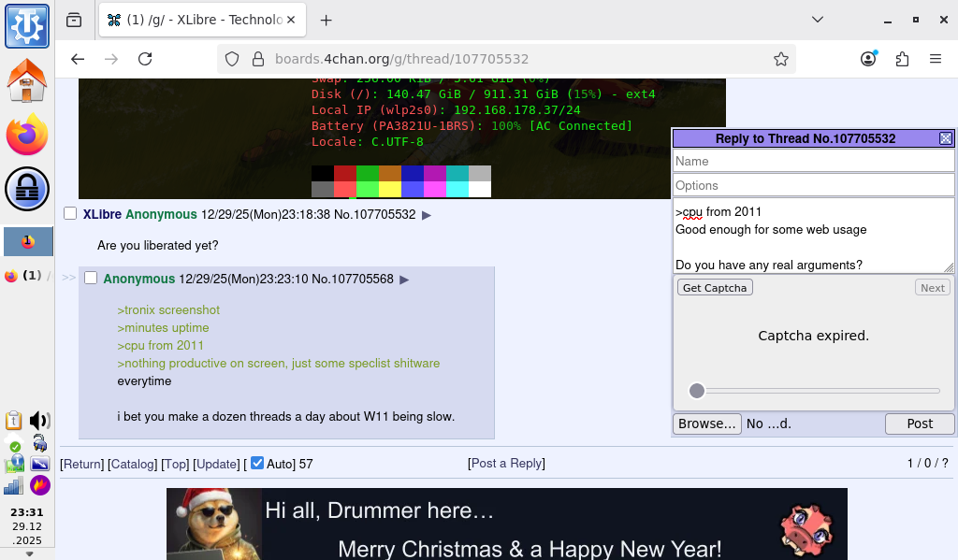The image size is (958, 560).
Task: Click the Options field in quick reply
Action: [x=813, y=185]
